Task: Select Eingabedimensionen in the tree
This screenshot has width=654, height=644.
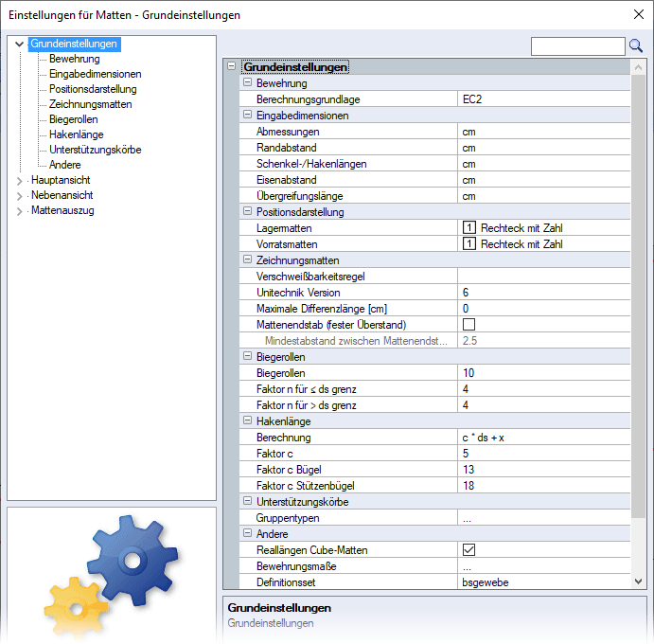Action: (95, 74)
